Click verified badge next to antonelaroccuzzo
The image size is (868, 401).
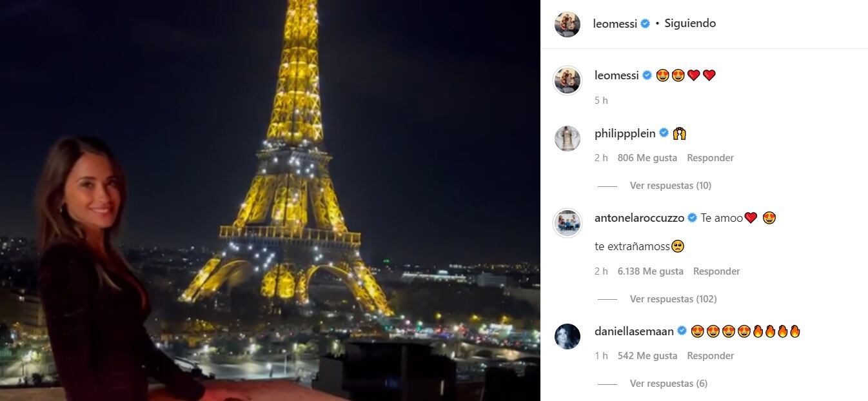[692, 218]
